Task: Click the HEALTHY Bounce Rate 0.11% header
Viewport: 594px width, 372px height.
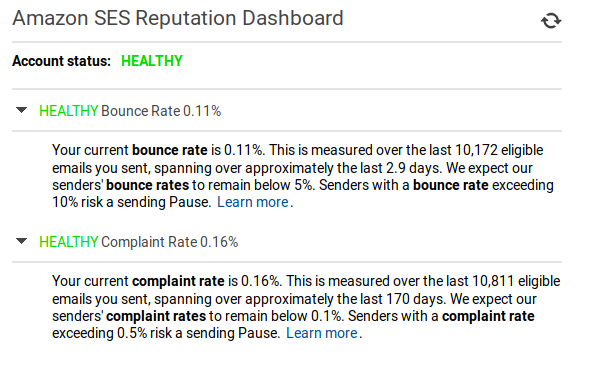Action: pyautogui.click(x=130, y=111)
